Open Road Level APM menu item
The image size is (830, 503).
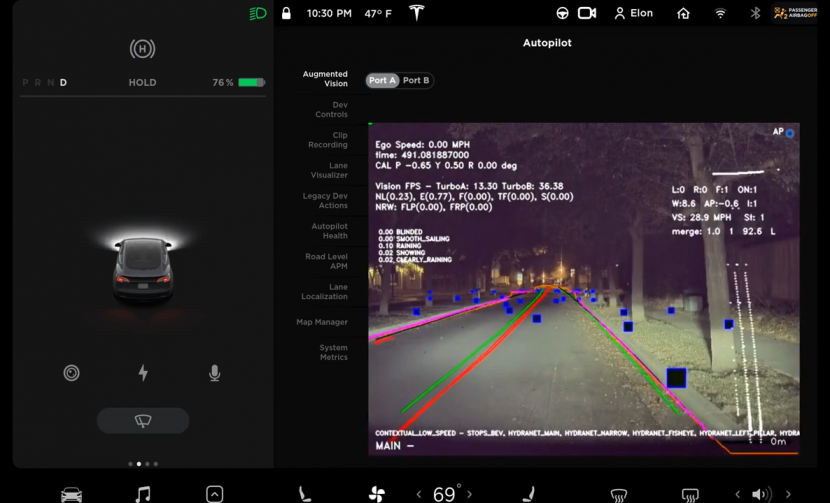[327, 261]
